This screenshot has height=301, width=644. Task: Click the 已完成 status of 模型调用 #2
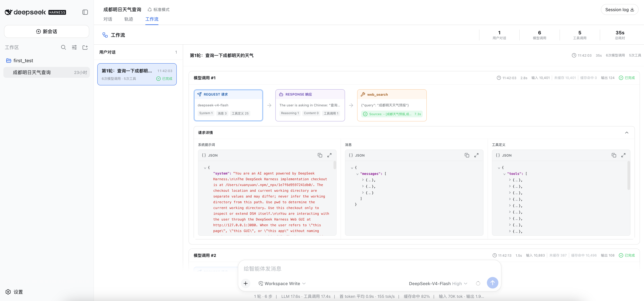click(626, 256)
